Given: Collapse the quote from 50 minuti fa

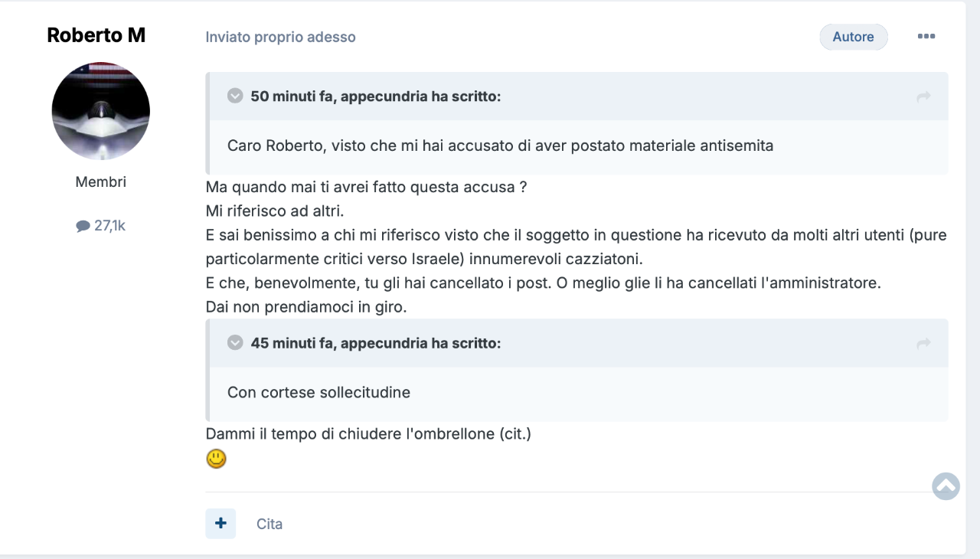Looking at the screenshot, I should pos(235,96).
